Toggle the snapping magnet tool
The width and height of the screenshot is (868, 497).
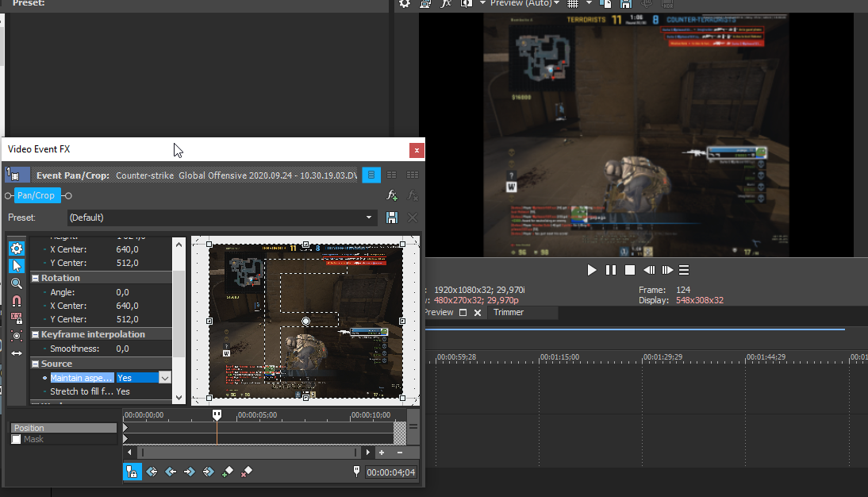click(x=17, y=301)
